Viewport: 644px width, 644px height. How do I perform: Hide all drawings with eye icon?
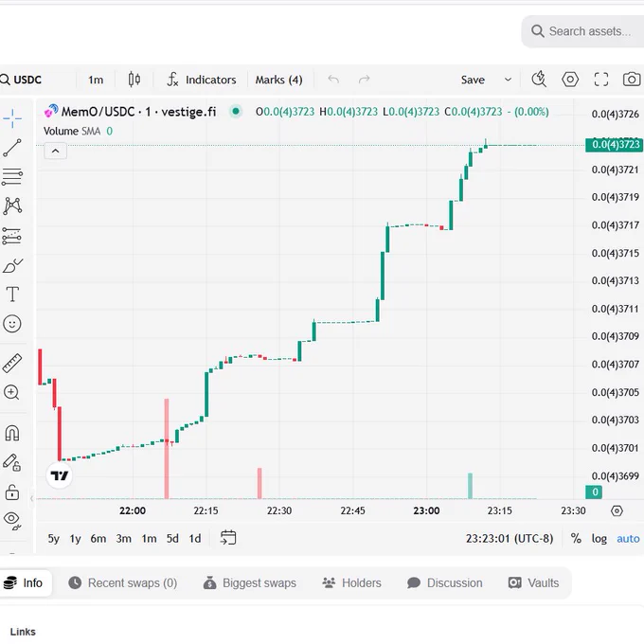[x=12, y=521]
